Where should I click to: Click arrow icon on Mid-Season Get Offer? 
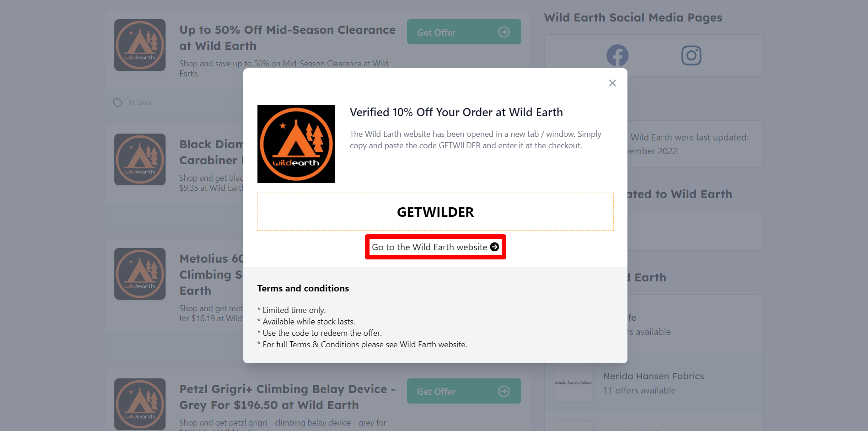(504, 32)
